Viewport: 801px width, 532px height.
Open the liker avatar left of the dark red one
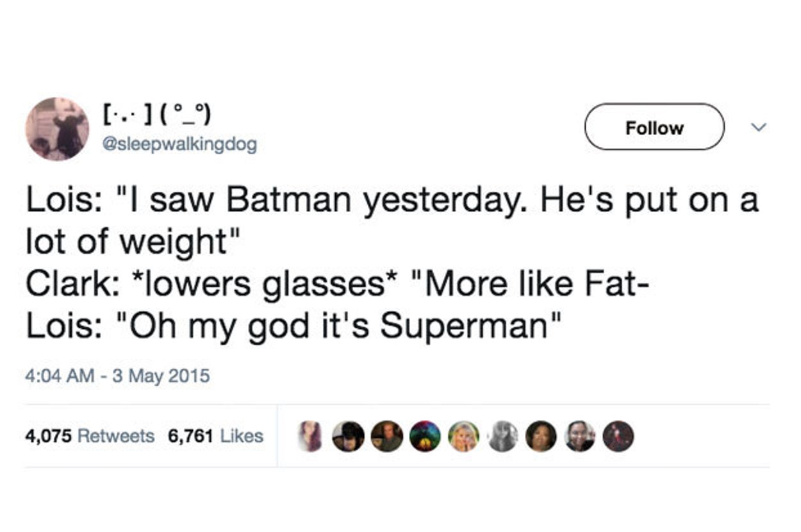[x=579, y=436]
